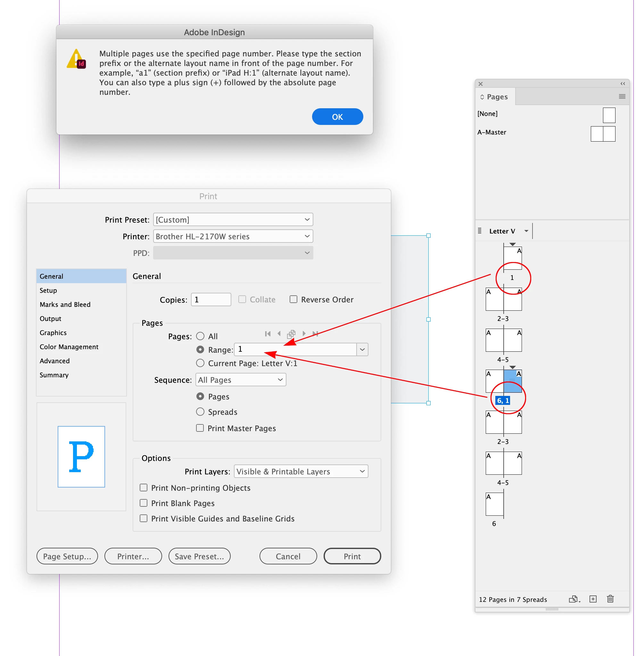Collapse the Pages panel with double-arrow icon

622,84
